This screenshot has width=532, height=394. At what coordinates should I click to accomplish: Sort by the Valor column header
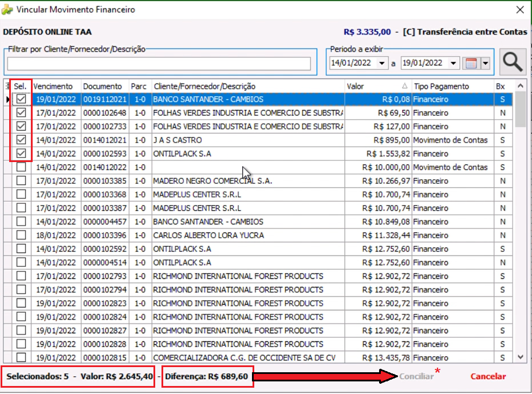(x=377, y=86)
